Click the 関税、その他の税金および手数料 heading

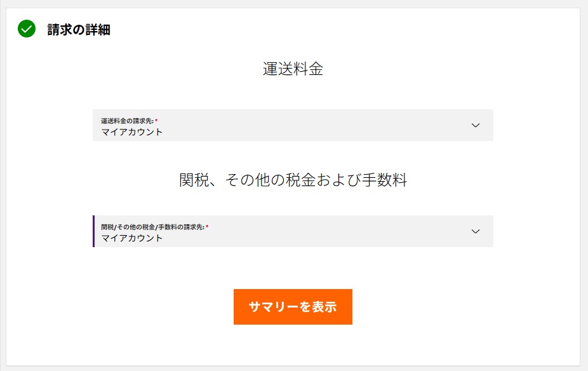[x=293, y=180]
